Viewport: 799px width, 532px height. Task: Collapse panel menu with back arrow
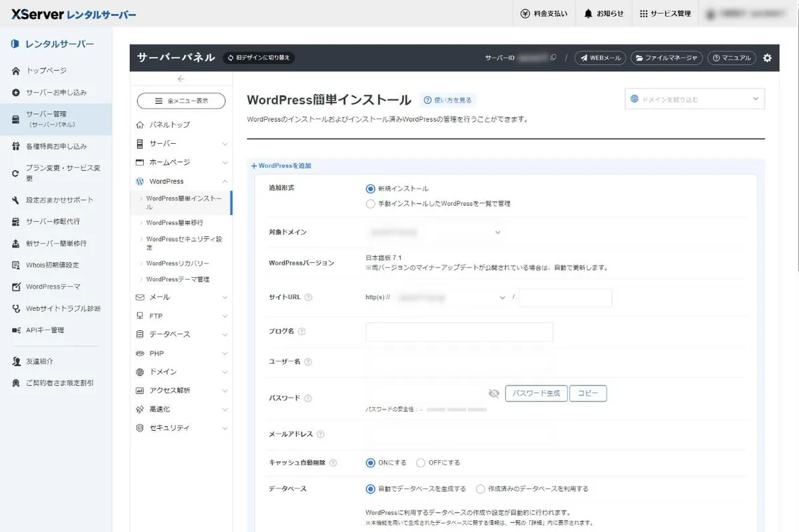[x=181, y=79]
